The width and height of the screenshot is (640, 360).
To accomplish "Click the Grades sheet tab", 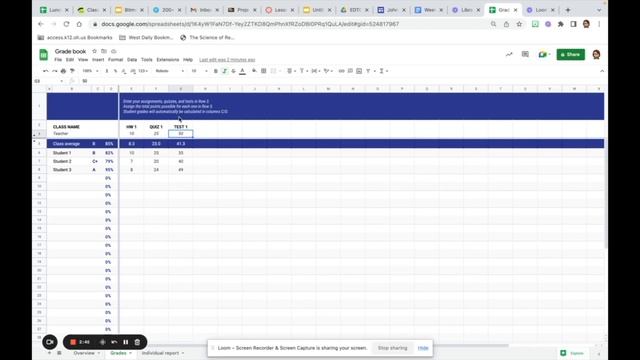I will click(x=121, y=353).
